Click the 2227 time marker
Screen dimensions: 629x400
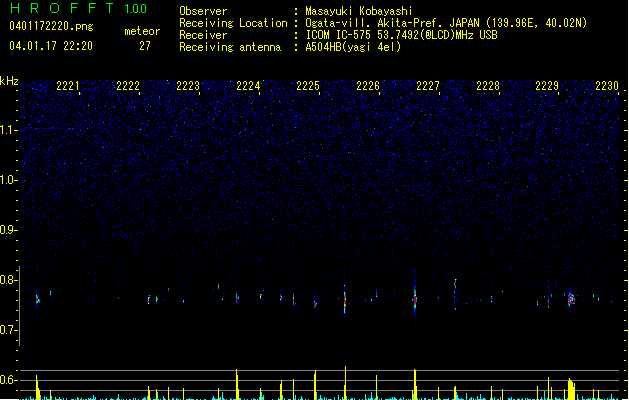point(428,85)
